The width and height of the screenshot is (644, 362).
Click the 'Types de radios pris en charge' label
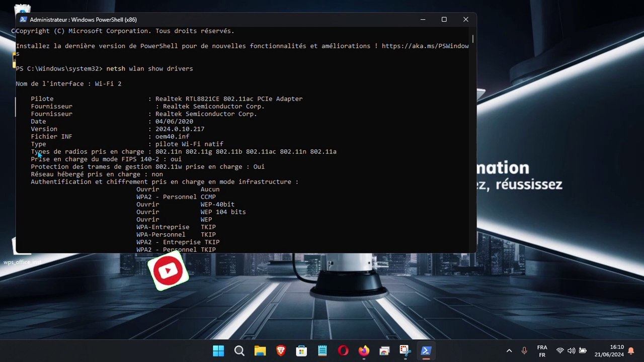coord(88,152)
